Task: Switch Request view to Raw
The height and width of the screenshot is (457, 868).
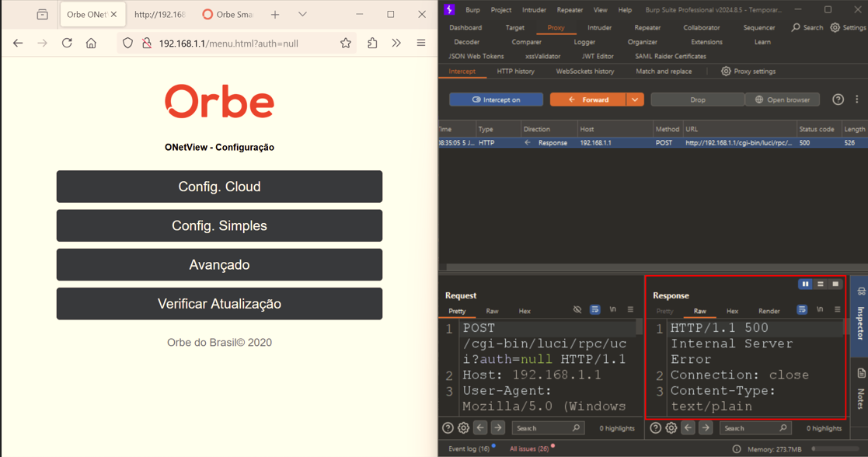Action: [492, 312]
